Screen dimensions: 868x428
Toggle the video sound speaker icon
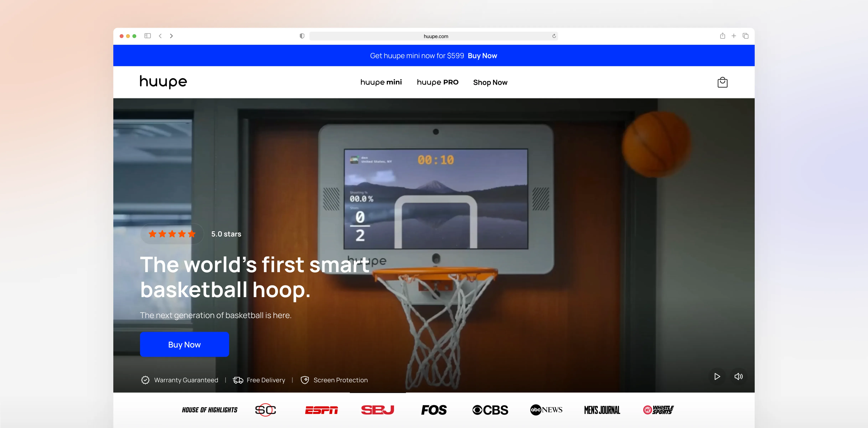[738, 376]
